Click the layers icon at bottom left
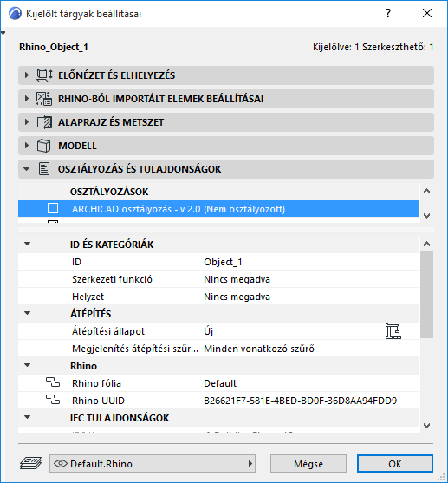Screen dimensions: 448x483 pyautogui.click(x=31, y=463)
